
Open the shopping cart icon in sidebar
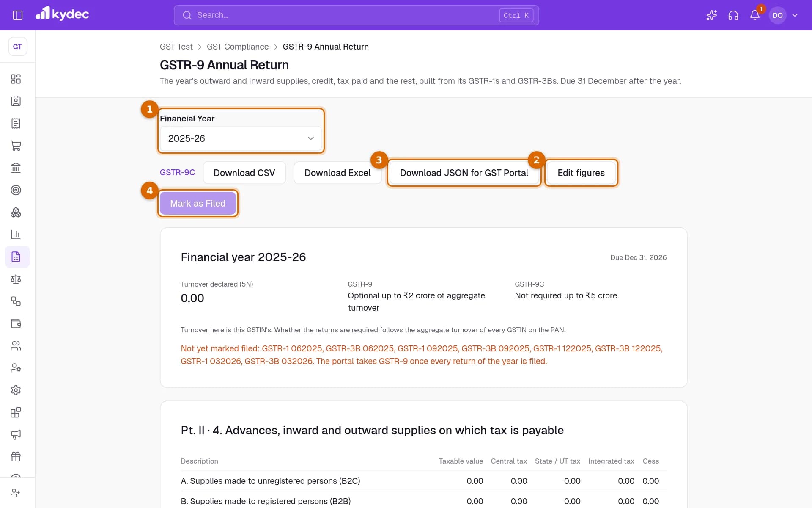point(16,146)
